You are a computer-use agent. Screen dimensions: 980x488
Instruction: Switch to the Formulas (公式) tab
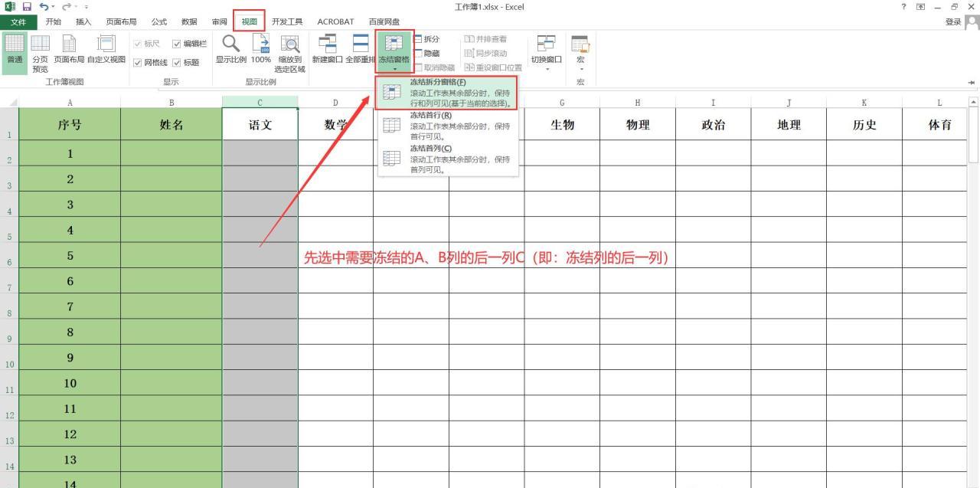pos(159,21)
